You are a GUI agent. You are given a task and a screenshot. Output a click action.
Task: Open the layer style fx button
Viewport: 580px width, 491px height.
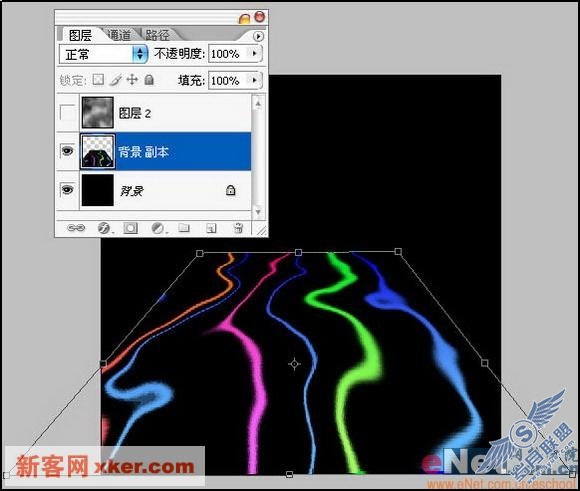click(x=104, y=228)
